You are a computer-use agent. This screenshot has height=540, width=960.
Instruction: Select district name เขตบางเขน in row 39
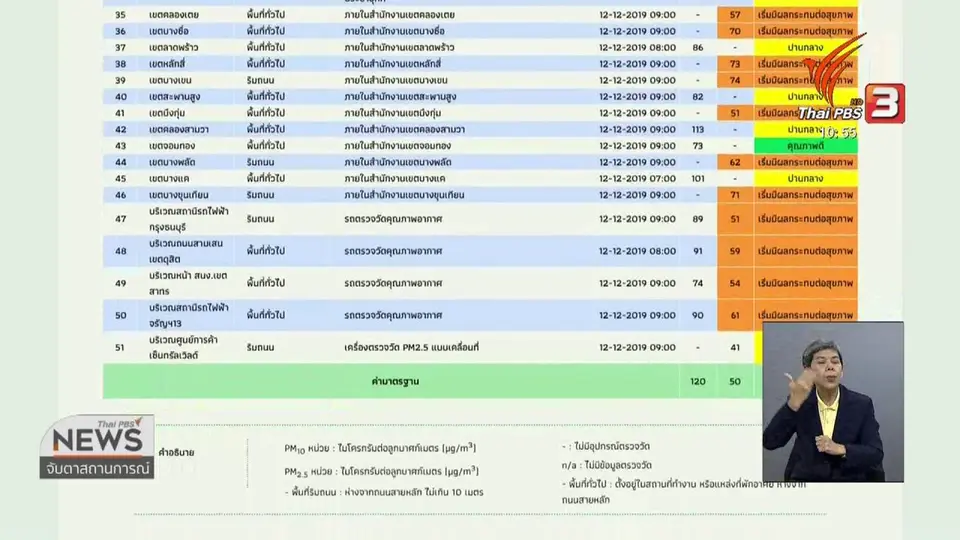pos(170,80)
